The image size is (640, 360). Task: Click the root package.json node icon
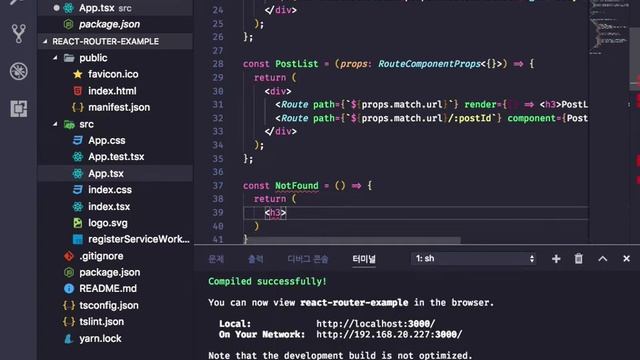tap(69, 272)
